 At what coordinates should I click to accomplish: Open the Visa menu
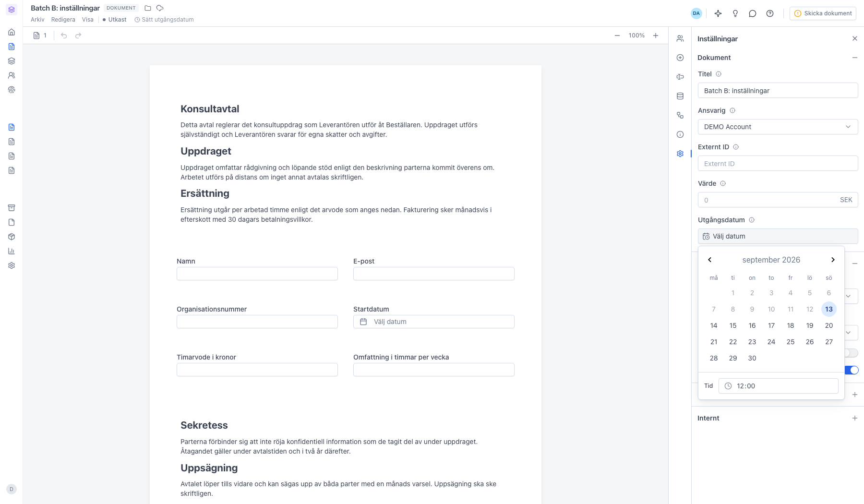[x=87, y=20]
